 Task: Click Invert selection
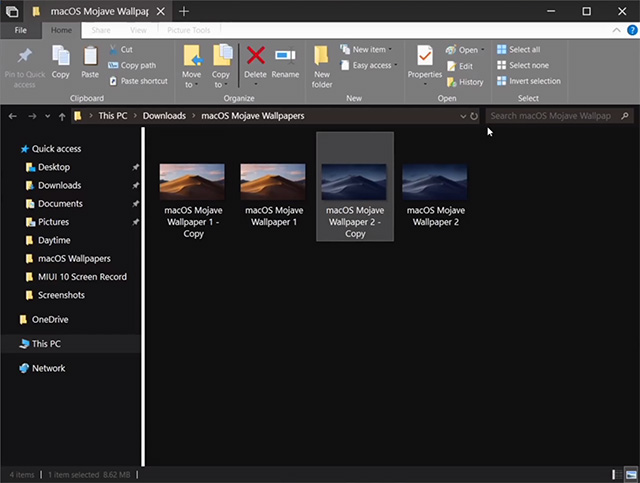tap(529, 81)
